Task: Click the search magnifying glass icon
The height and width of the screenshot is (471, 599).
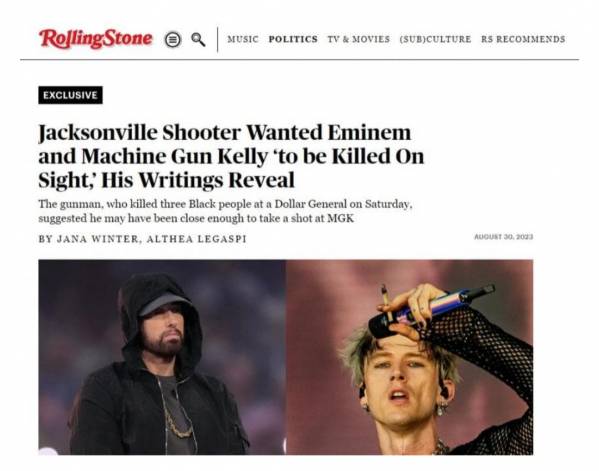Action: tap(198, 39)
